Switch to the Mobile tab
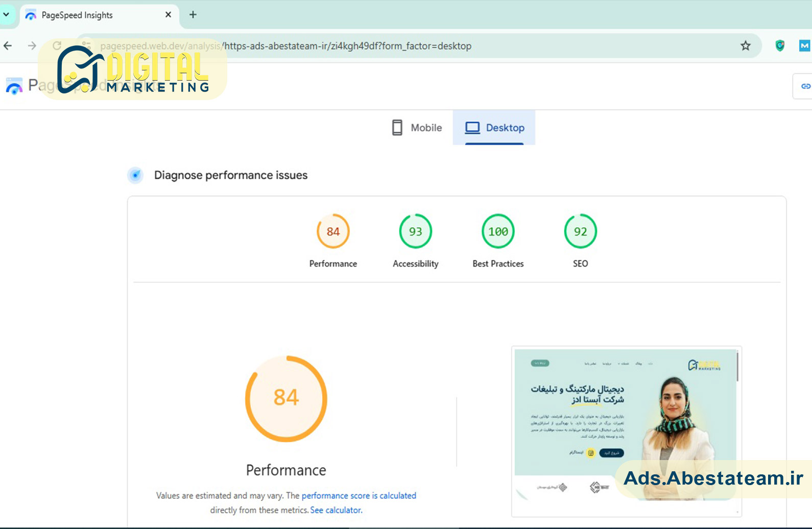812x529 pixels. pyautogui.click(x=417, y=128)
